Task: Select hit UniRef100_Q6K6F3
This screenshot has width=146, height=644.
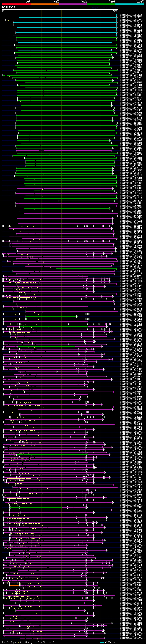Action: (131, 130)
